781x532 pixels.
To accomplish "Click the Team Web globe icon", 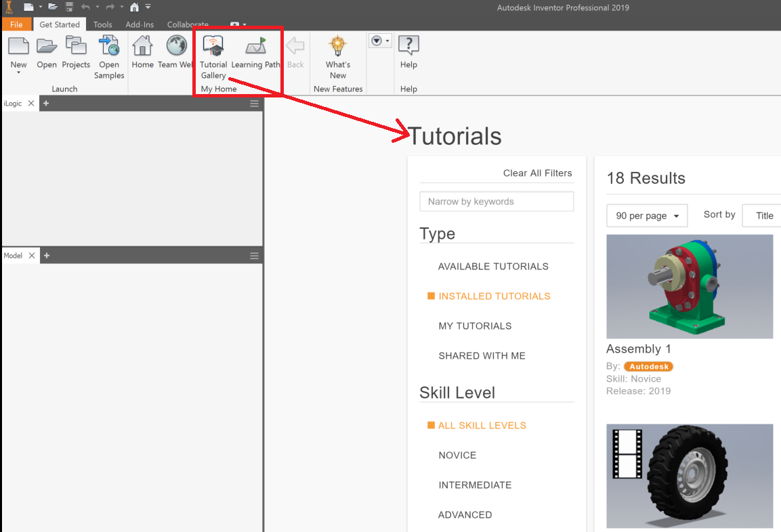I will coord(176,46).
